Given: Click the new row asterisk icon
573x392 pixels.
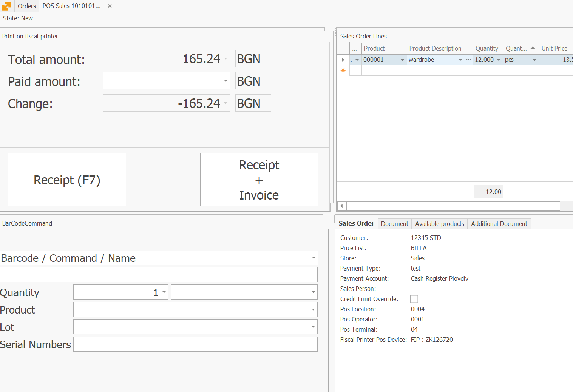Looking at the screenshot, I should coord(343,71).
